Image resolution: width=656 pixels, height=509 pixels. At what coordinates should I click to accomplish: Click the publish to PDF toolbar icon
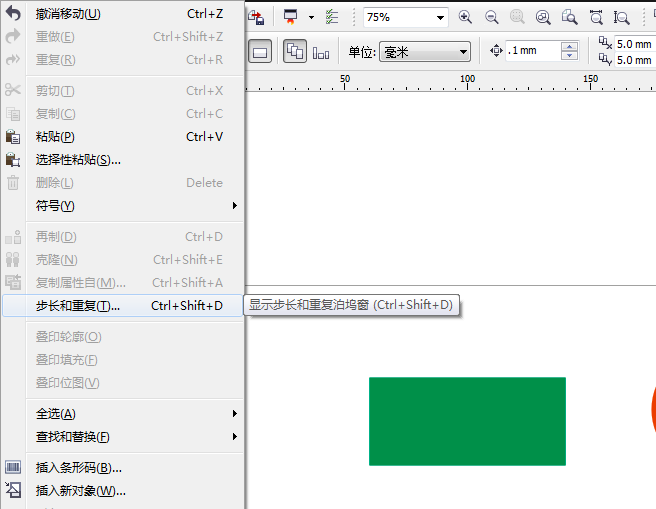[256, 18]
